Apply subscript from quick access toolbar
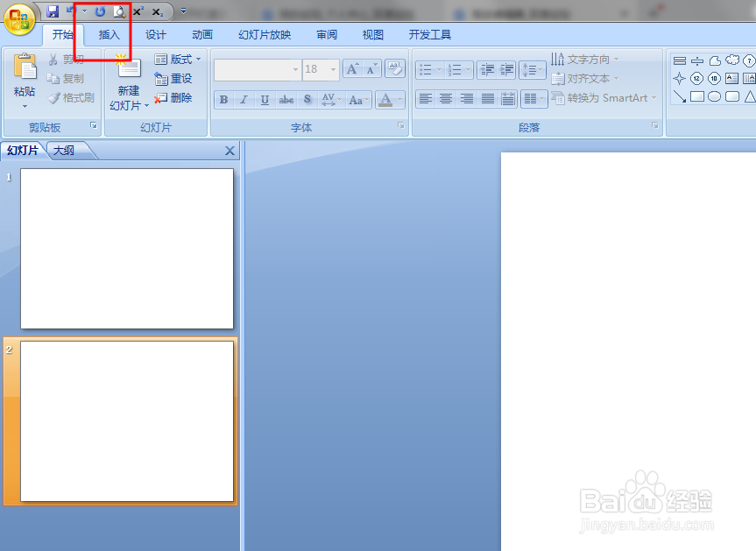This screenshot has height=551, width=756. (158, 11)
